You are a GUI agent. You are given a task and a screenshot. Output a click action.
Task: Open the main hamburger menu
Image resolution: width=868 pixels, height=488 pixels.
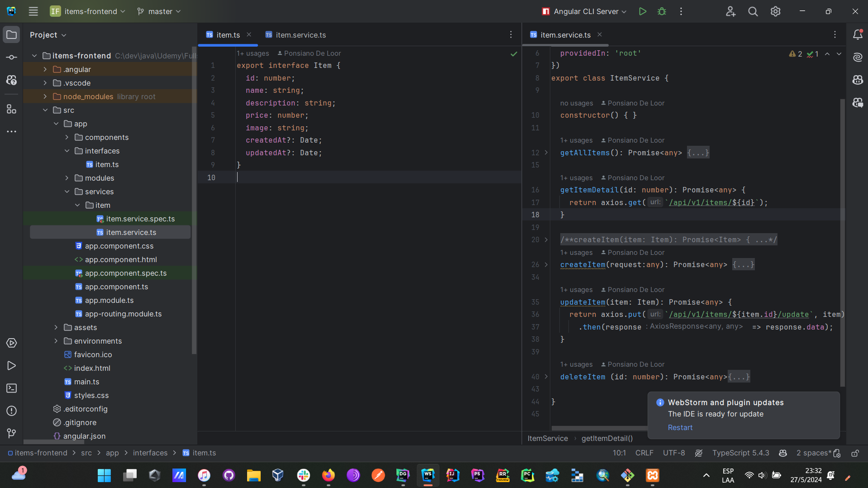[33, 11]
